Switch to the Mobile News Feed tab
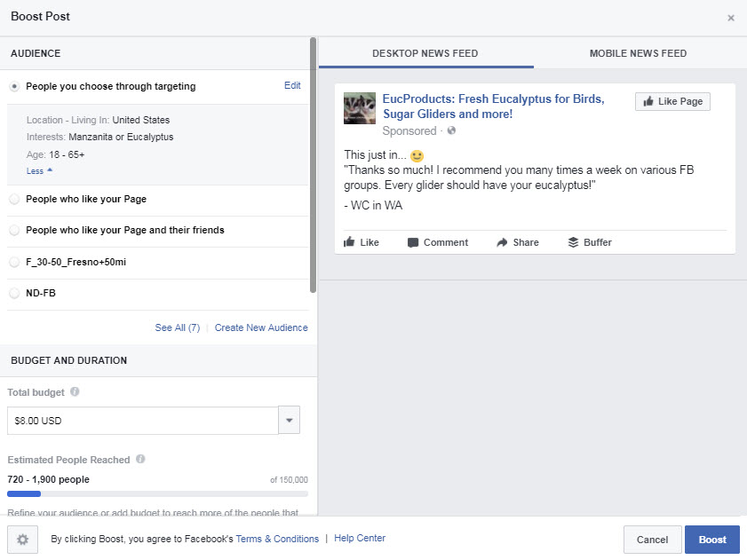747x560 pixels. [x=638, y=53]
